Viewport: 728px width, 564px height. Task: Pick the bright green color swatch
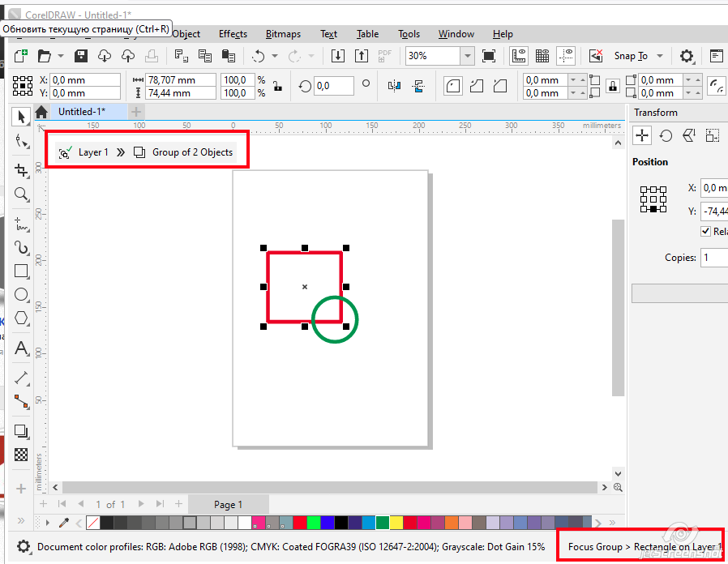pyautogui.click(x=314, y=523)
